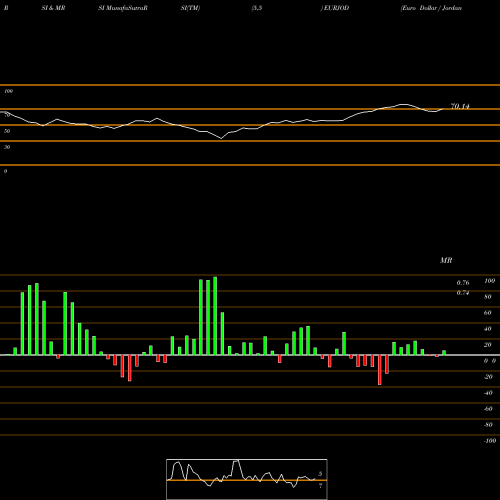Click the -20 label on the MR axis
Screen dimensions: 500x500
tap(488, 377)
